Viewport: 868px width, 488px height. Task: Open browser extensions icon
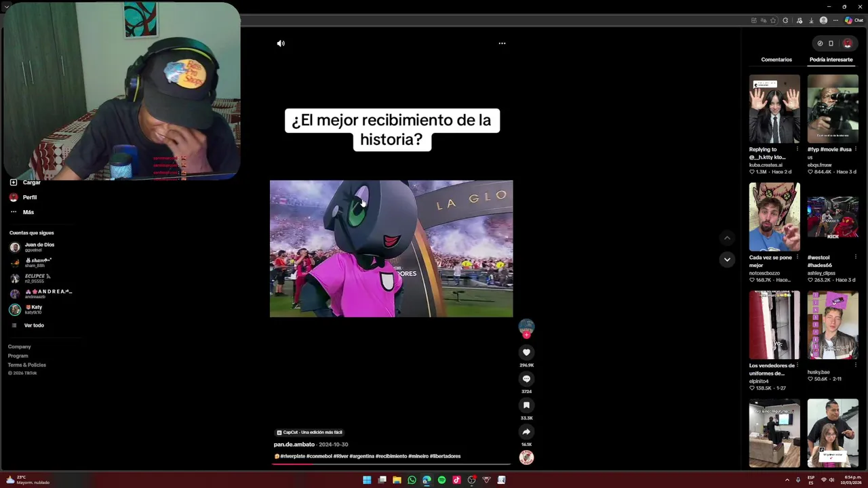point(785,20)
